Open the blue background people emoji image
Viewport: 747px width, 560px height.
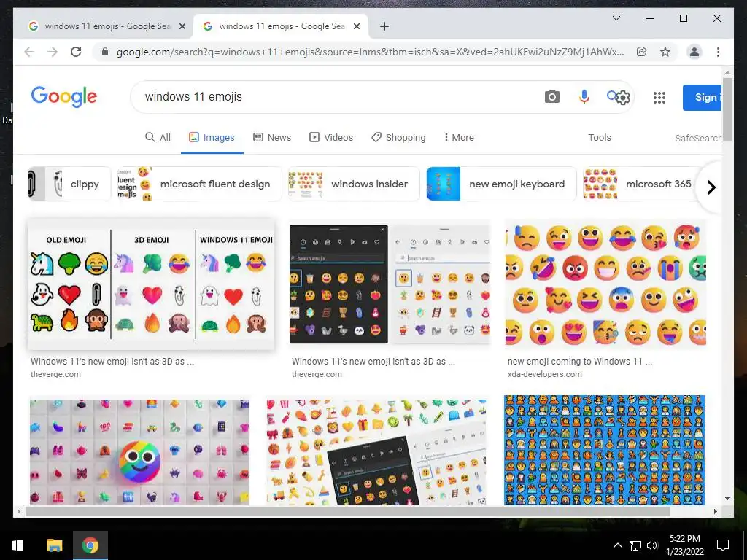604,450
